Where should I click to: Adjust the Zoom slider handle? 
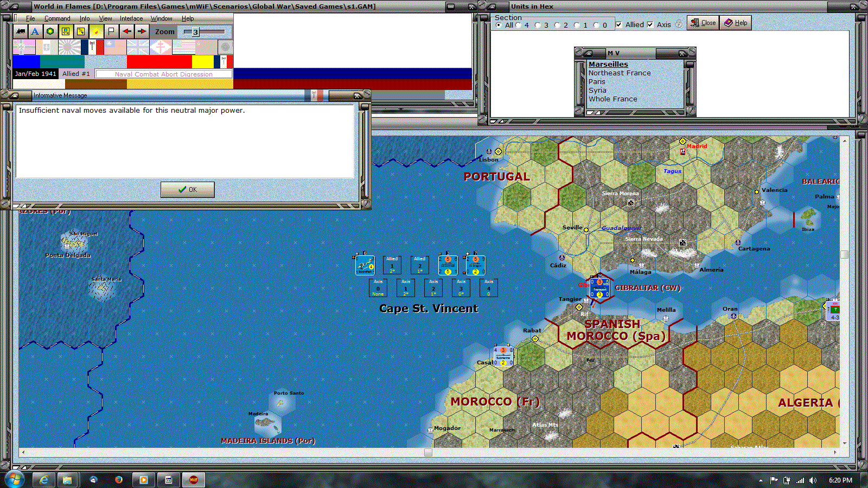pos(195,32)
